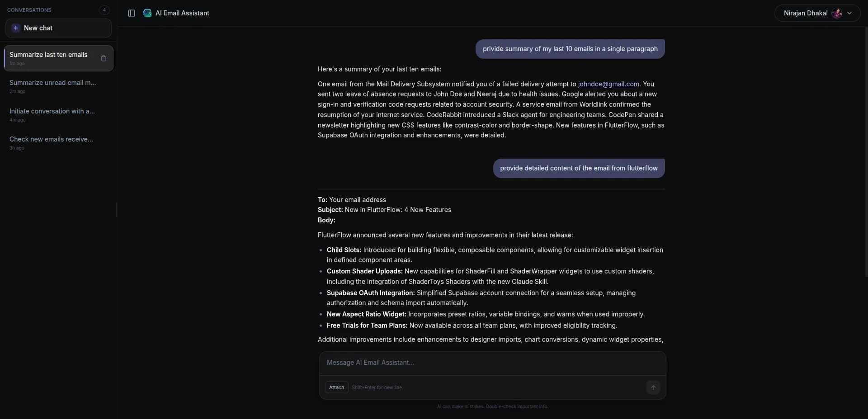868x419 pixels.
Task: Click Nirajan Dhakal's avatar picture
Action: (837, 13)
